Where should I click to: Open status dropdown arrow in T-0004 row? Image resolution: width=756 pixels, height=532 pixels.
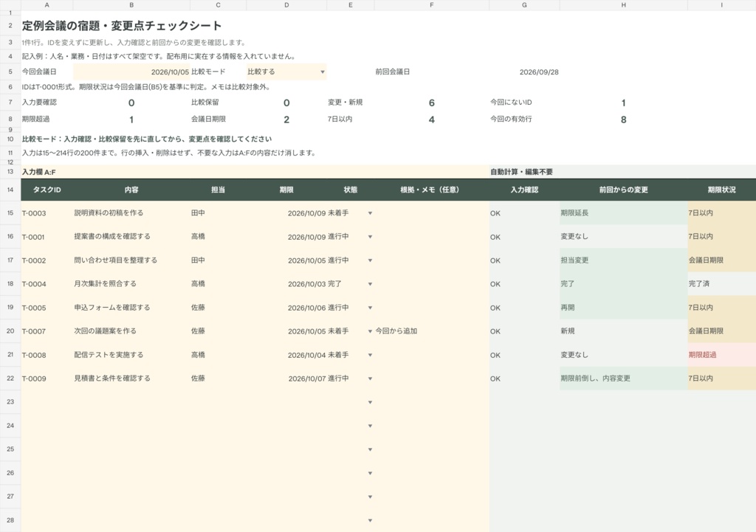370,284
